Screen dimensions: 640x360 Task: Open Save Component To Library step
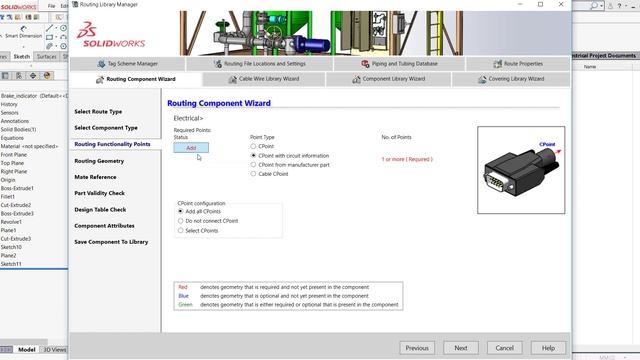111,242
